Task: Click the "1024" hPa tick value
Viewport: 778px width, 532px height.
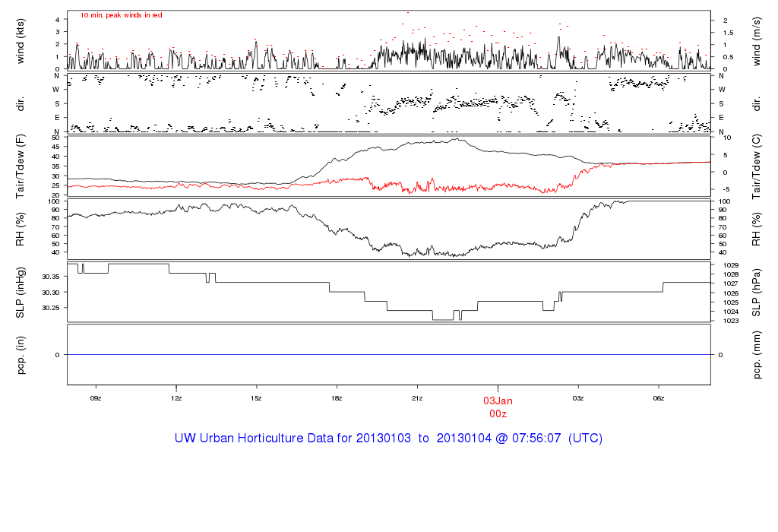Action: [x=731, y=312]
